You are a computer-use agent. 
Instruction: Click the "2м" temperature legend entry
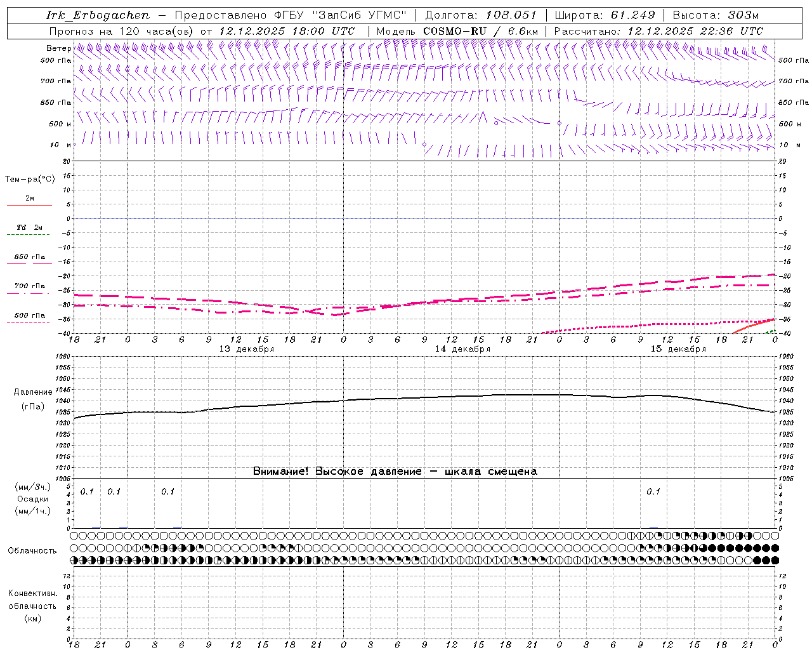tap(30, 199)
